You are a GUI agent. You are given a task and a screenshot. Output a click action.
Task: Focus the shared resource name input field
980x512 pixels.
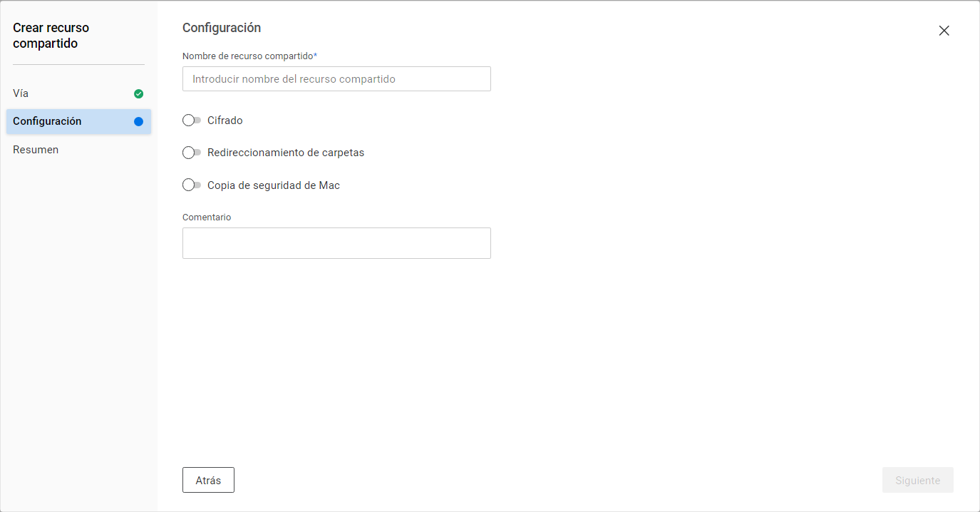(x=336, y=79)
